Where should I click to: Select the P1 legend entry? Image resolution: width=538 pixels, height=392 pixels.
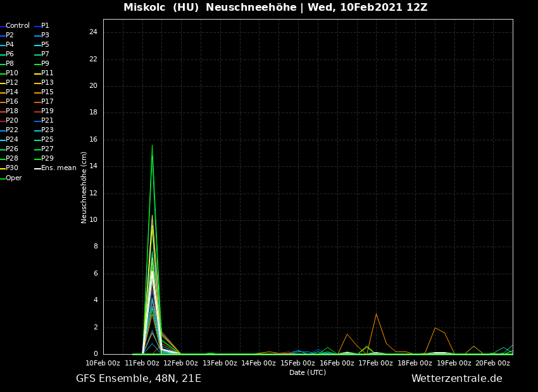pos(45,26)
